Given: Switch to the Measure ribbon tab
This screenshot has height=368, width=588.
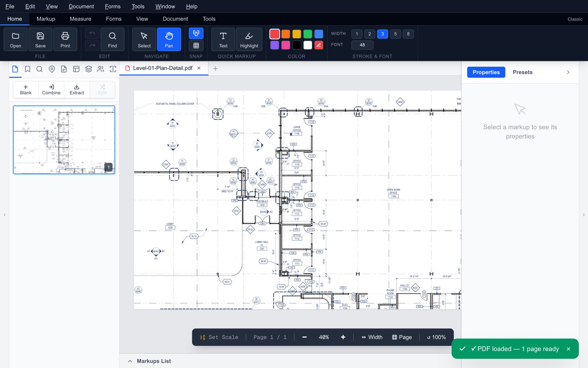Looking at the screenshot, I should click(x=80, y=19).
